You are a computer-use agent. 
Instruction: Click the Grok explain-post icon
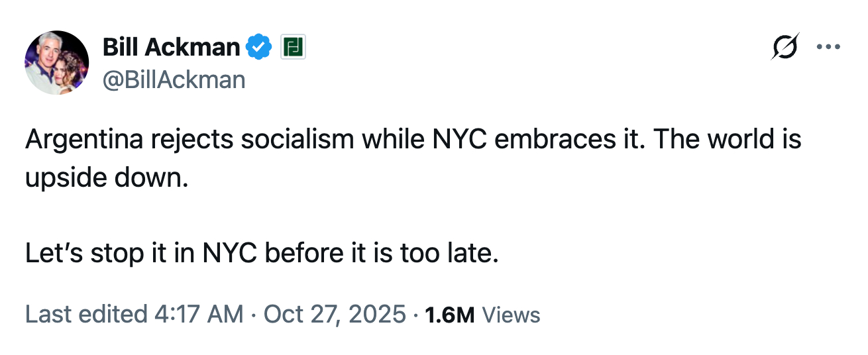coord(785,46)
